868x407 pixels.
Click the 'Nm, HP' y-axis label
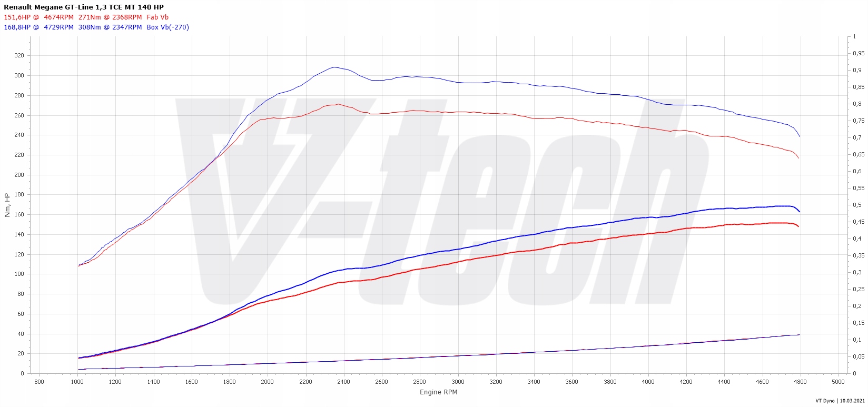pyautogui.click(x=7, y=205)
